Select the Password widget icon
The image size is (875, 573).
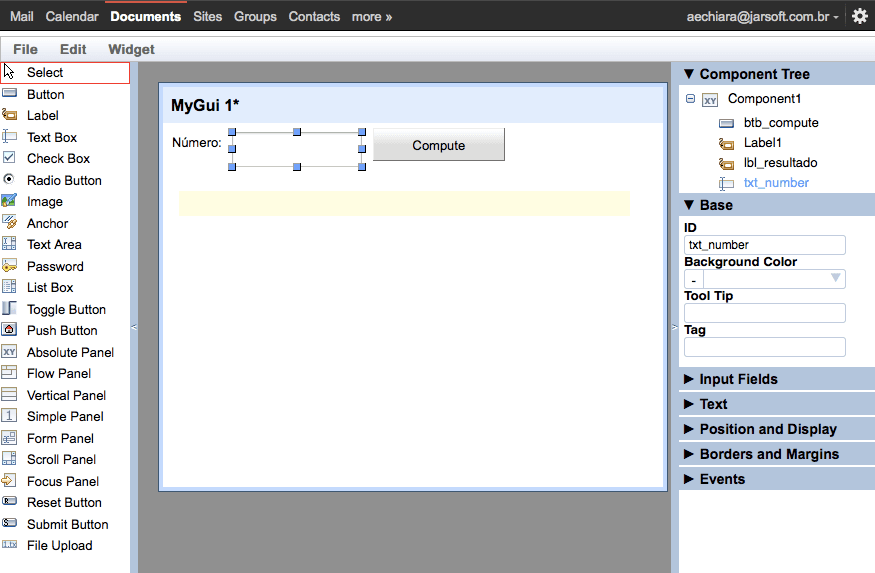coord(9,265)
